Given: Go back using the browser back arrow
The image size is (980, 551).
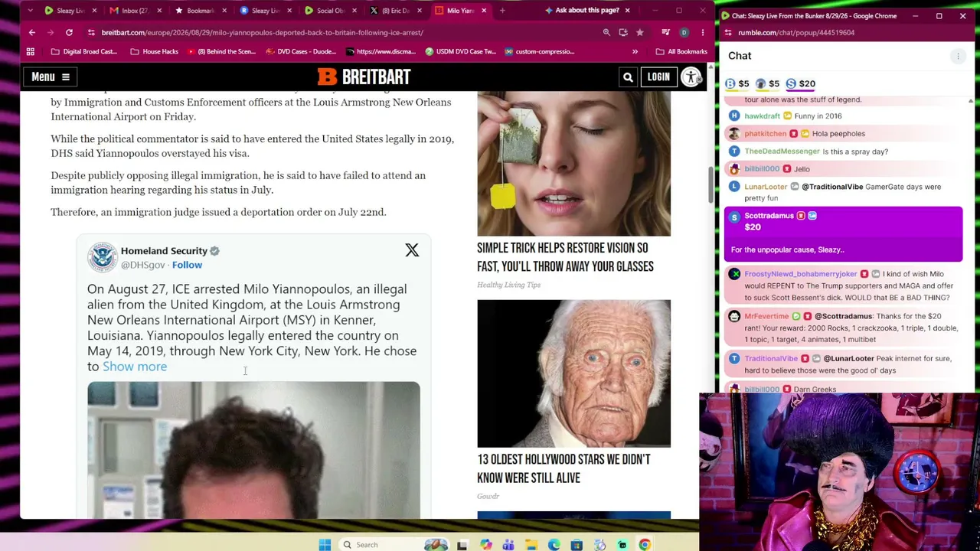Looking at the screenshot, I should click(x=32, y=33).
